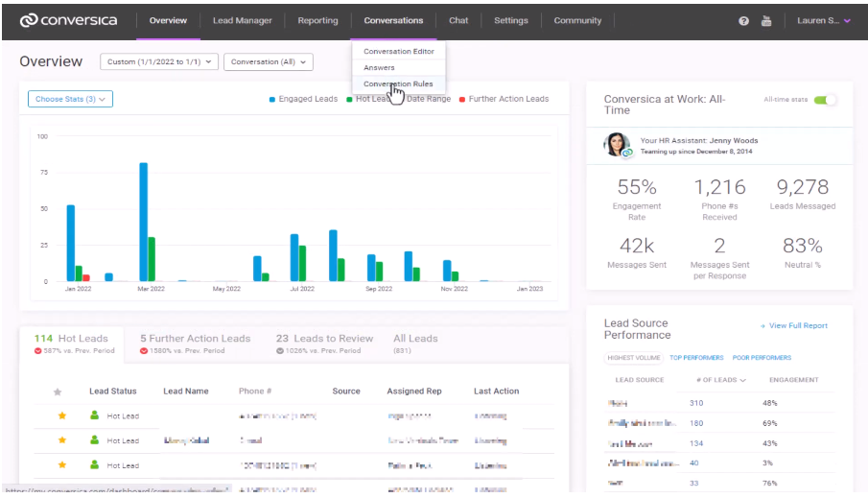Open the View Full Report link

tap(793, 326)
